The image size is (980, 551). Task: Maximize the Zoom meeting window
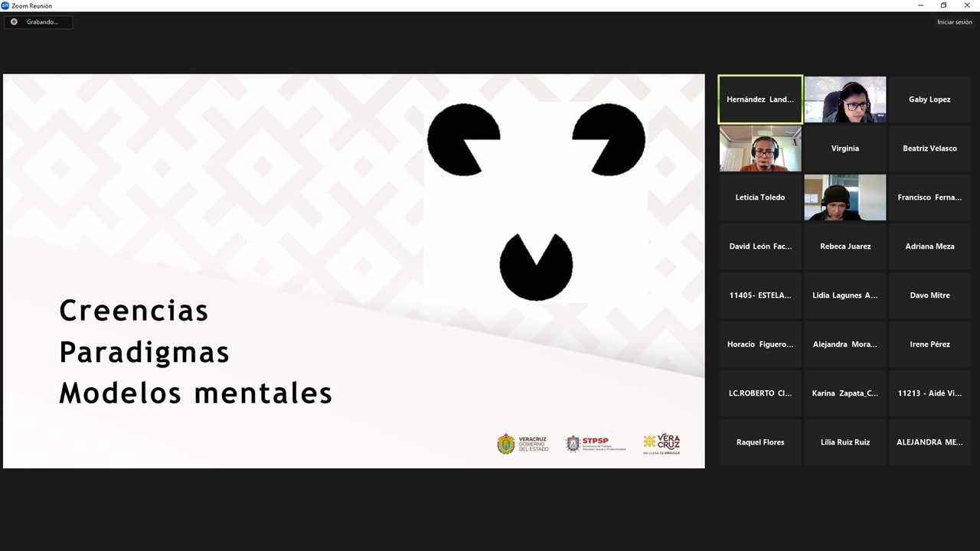943,5
